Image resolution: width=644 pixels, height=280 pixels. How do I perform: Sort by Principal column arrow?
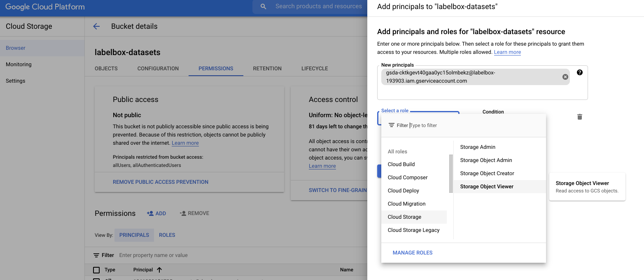coord(159,270)
